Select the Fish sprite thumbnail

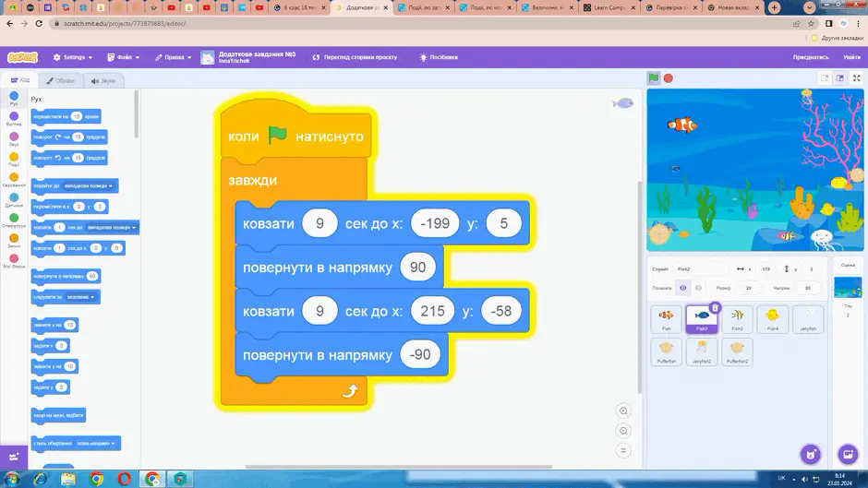666,319
